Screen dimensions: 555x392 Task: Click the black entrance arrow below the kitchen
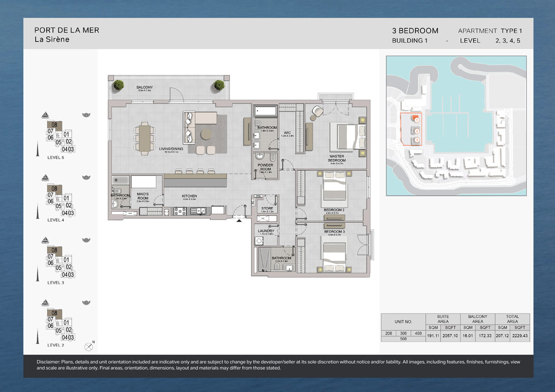click(x=239, y=220)
